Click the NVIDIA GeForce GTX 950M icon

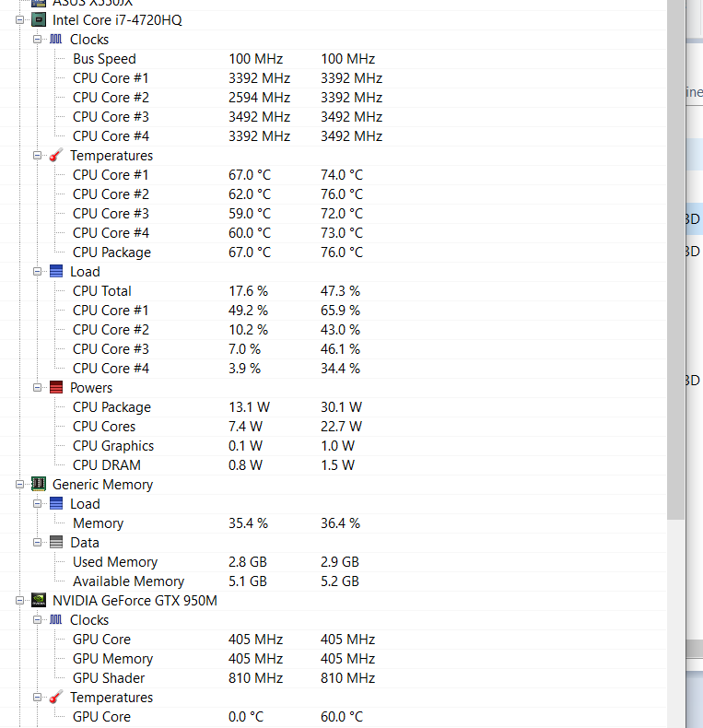(x=39, y=600)
